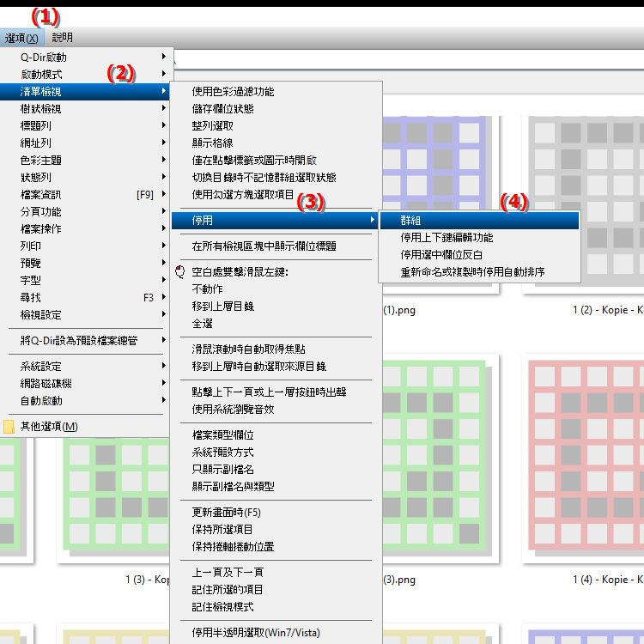Click 重新命名或複製時停用自動排序 entry
Image resolution: width=644 pixels, height=644 pixels.
coord(479,272)
